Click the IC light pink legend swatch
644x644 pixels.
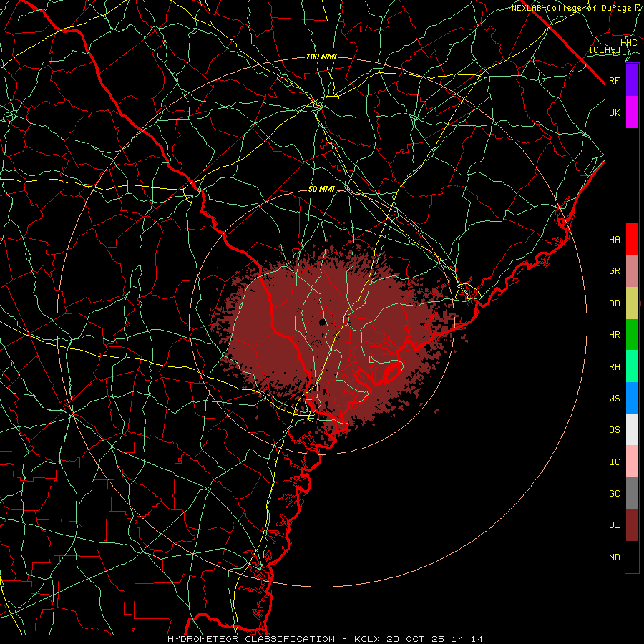click(x=632, y=462)
